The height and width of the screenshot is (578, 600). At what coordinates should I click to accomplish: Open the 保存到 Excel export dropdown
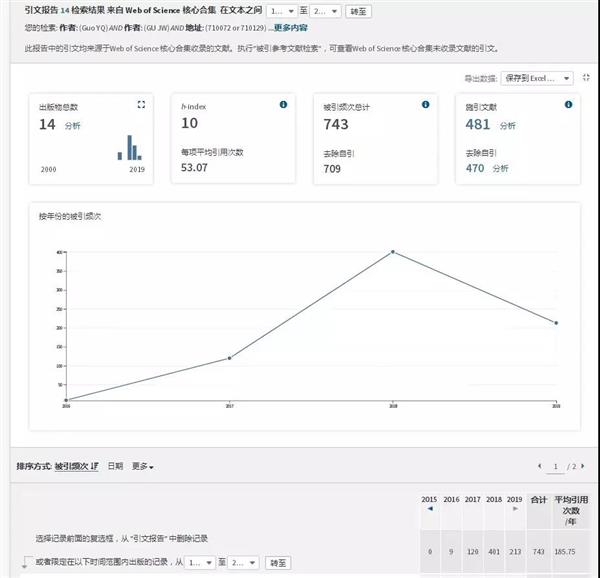pos(538,78)
